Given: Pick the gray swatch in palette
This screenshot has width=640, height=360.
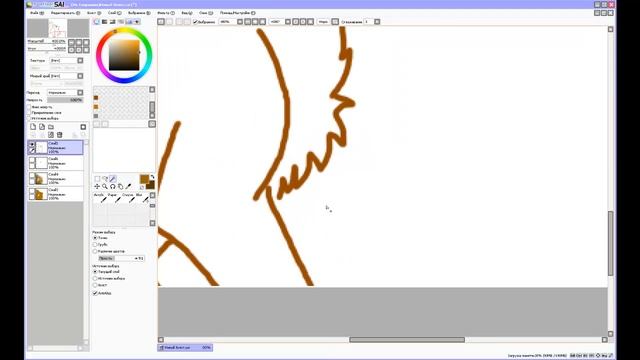Looking at the screenshot, I should [96, 116].
